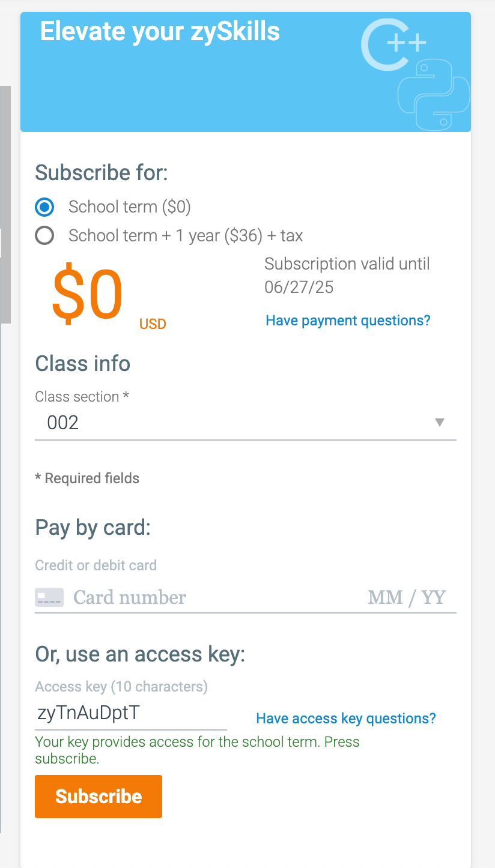
Task: Choose School term + 1 year ($36) option
Action: (44, 236)
